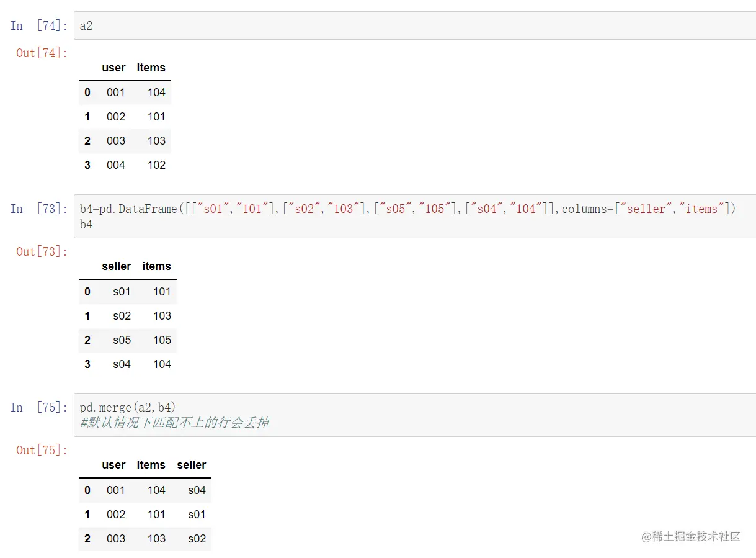Click cell "s01" in the Out[75] table
Screen dimensions: 756x558
click(197, 515)
